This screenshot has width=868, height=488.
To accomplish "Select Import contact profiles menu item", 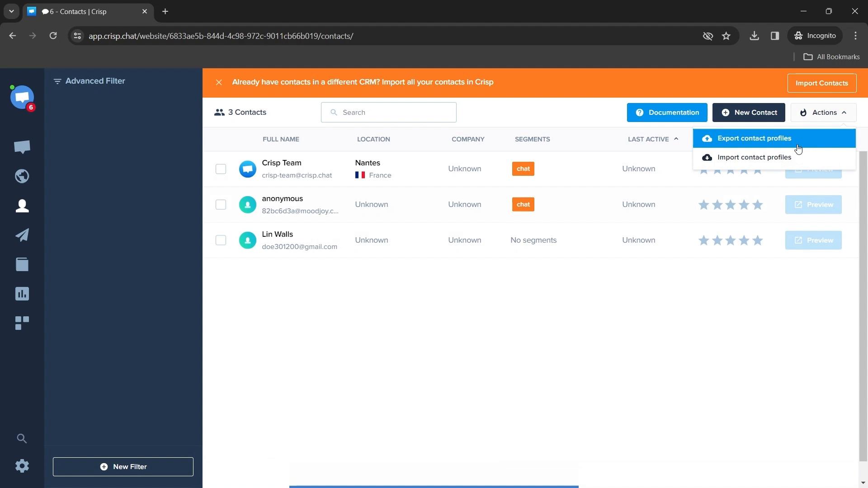I will click(x=754, y=157).
